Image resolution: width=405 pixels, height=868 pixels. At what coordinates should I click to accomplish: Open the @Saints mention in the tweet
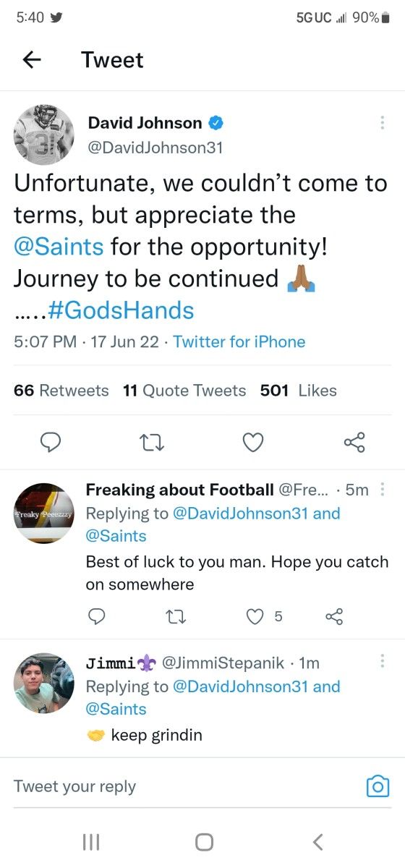click(x=59, y=246)
